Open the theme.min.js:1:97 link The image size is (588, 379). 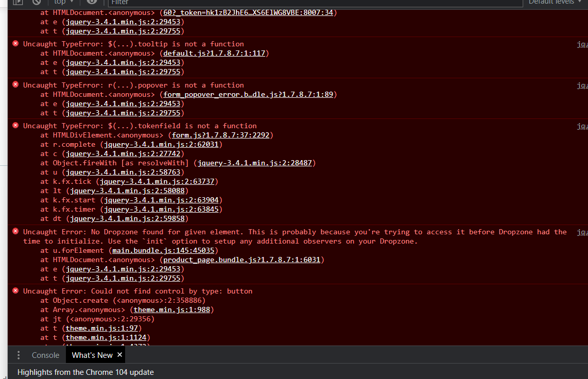coord(101,328)
